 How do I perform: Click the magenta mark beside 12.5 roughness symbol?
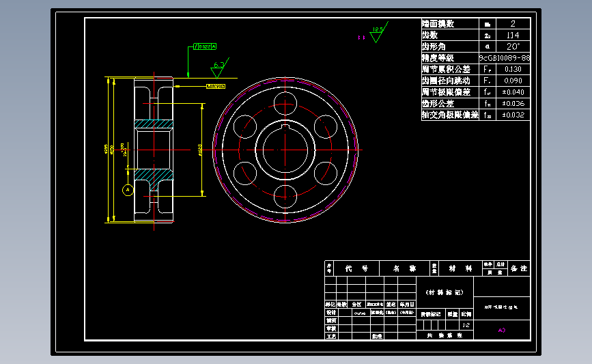pyautogui.click(x=361, y=38)
